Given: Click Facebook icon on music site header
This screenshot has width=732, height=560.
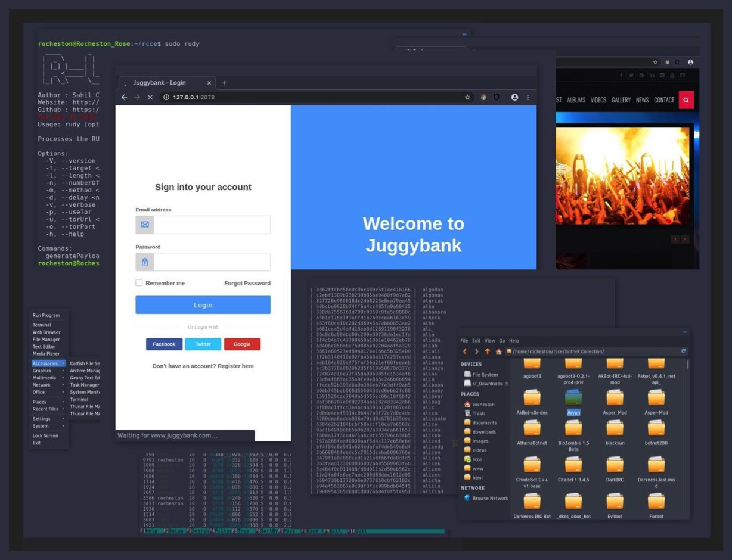Looking at the screenshot, I should tap(621, 76).
